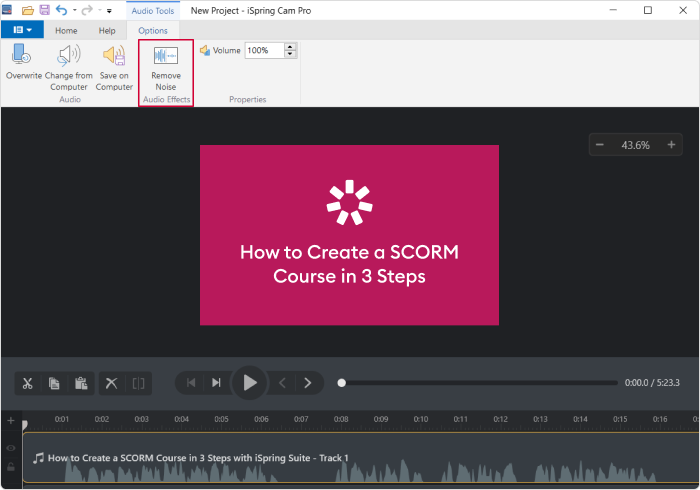The width and height of the screenshot is (700, 490).
Task: Click the Volume 100% input field
Action: point(264,50)
